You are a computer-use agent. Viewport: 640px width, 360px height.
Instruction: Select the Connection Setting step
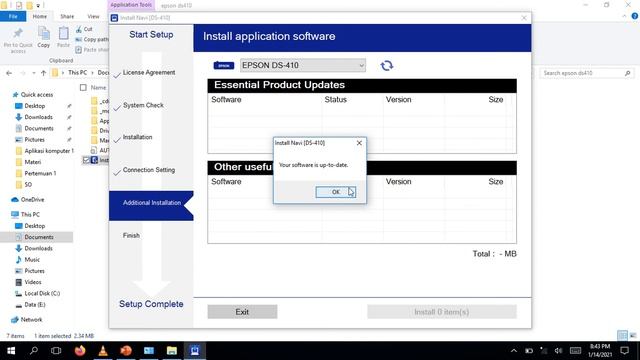(149, 170)
